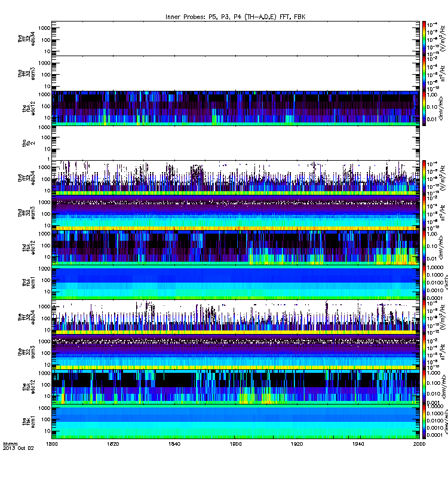This screenshot has width=448, height=478.
Task: Click the "1900" time axis tick label
Action: click(235, 444)
